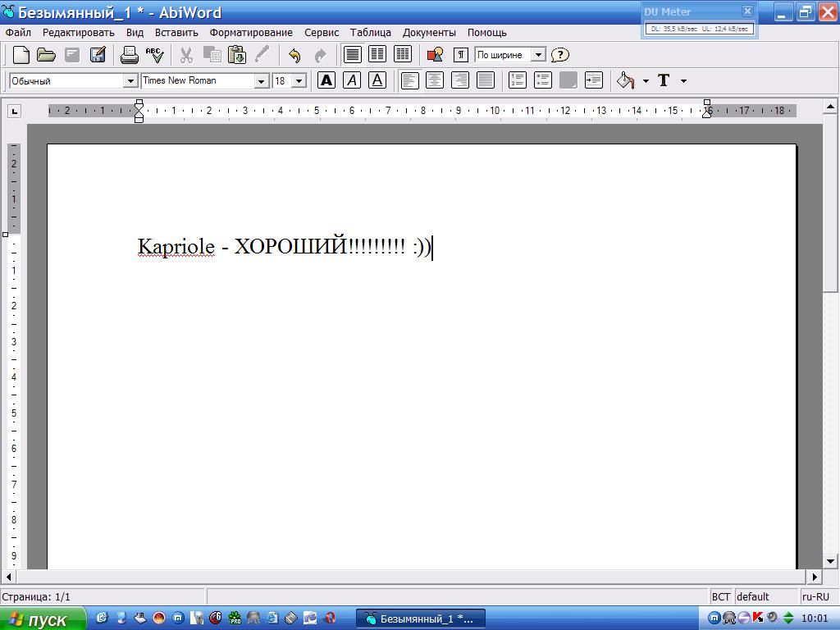
Task: Toggle formatting marks pilcrow button
Action: click(461, 55)
